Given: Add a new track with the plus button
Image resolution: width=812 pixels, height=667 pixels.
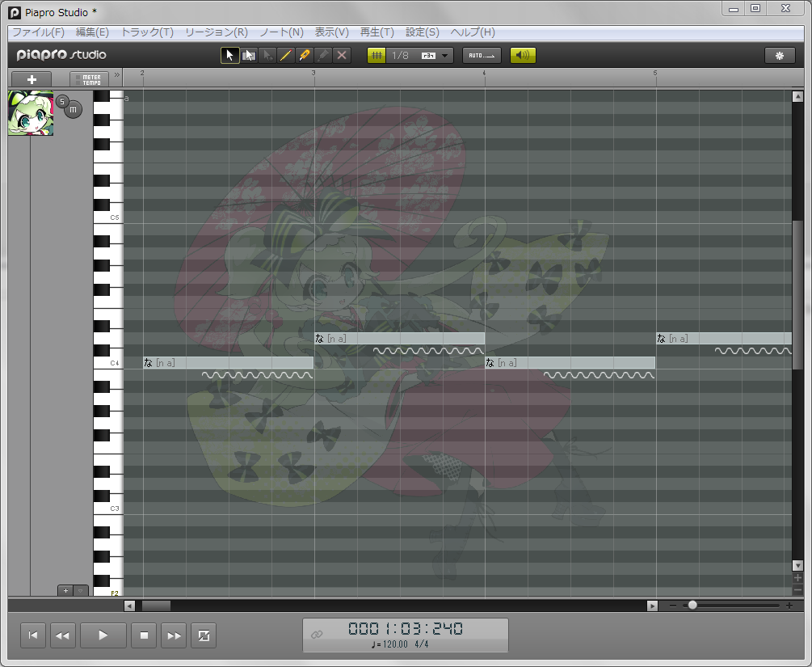Looking at the screenshot, I should pyautogui.click(x=32, y=79).
